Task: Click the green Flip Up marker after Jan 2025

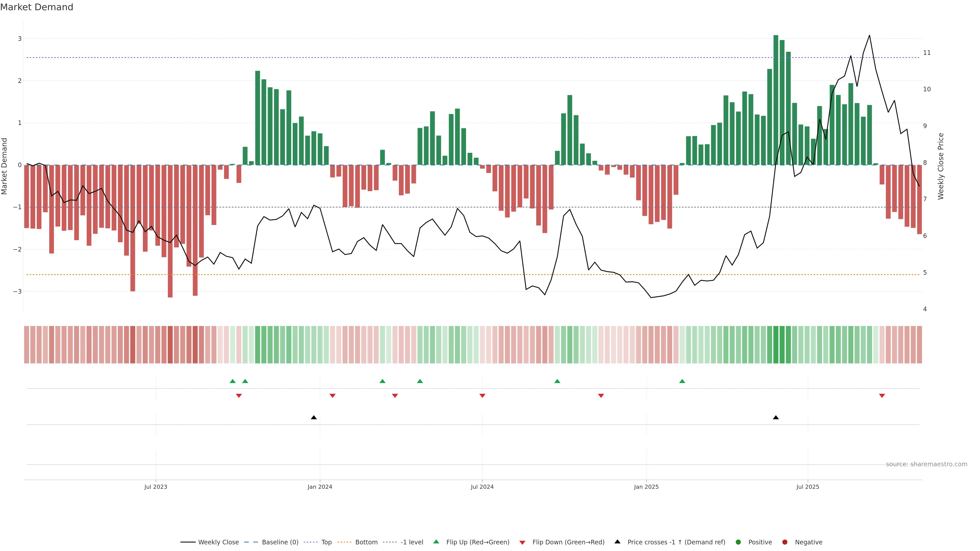Action: pyautogui.click(x=682, y=381)
